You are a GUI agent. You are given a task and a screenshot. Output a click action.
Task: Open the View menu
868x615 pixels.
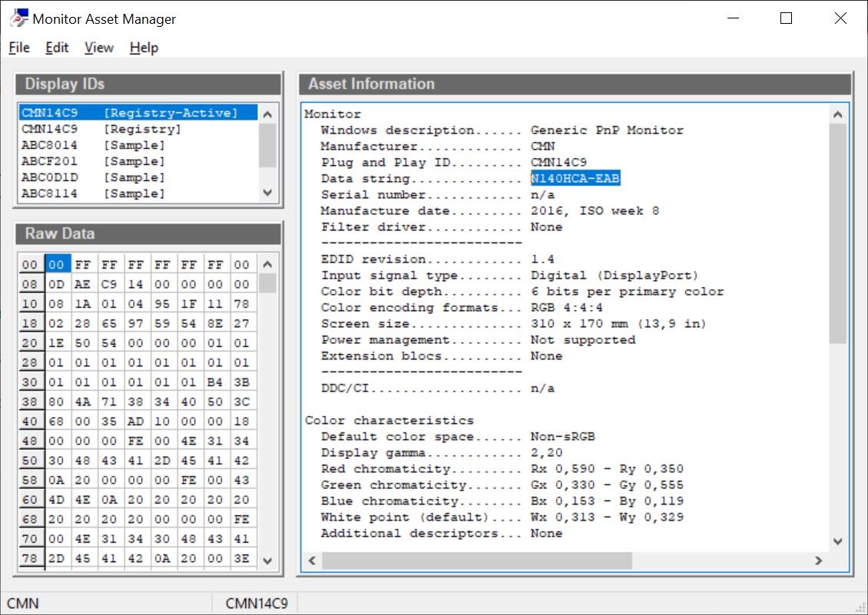[x=99, y=48]
